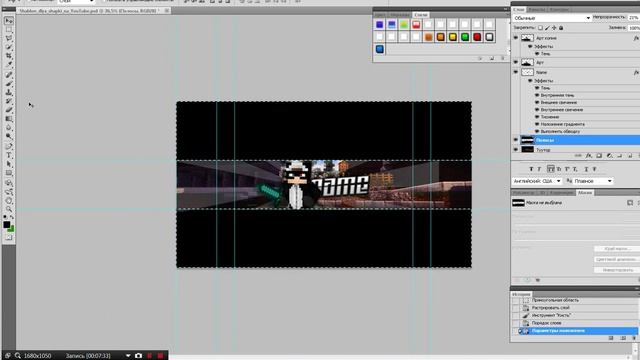Viewport: 640px width, 360px height.
Task: Switch to the Каналы tab
Action: (x=536, y=9)
